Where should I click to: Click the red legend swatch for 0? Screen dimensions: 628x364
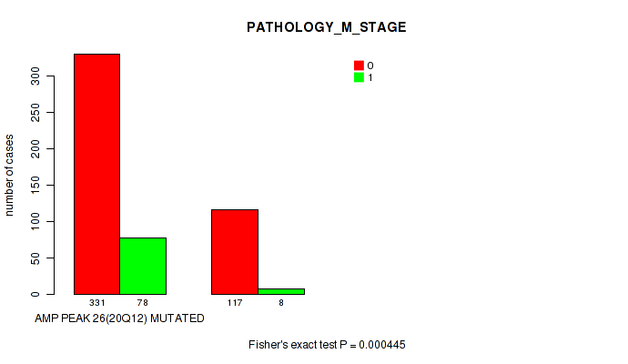[x=359, y=66]
